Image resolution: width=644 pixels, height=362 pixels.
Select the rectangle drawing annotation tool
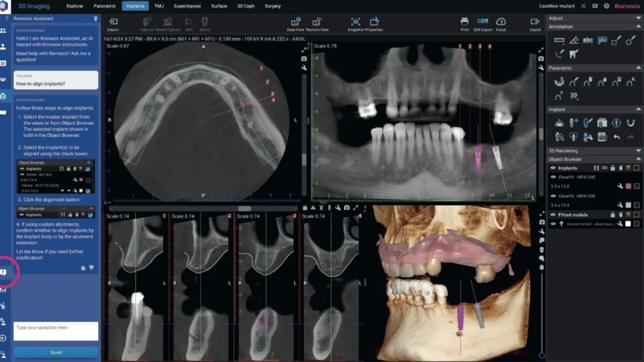pos(616,40)
